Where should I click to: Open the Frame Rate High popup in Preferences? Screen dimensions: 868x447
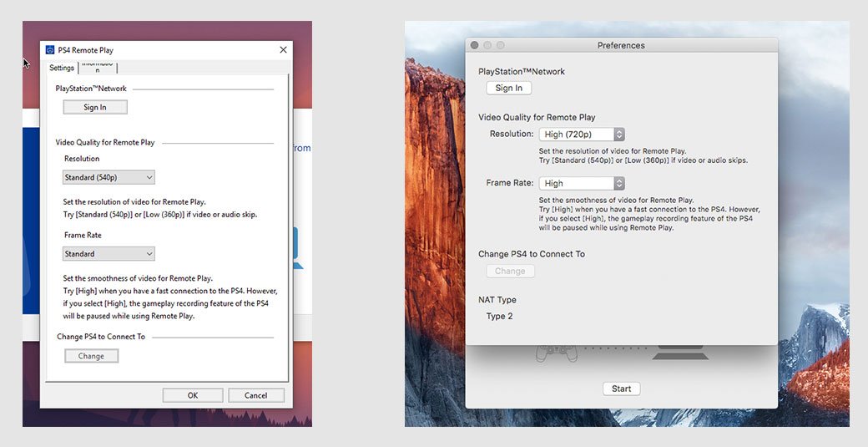coord(582,183)
